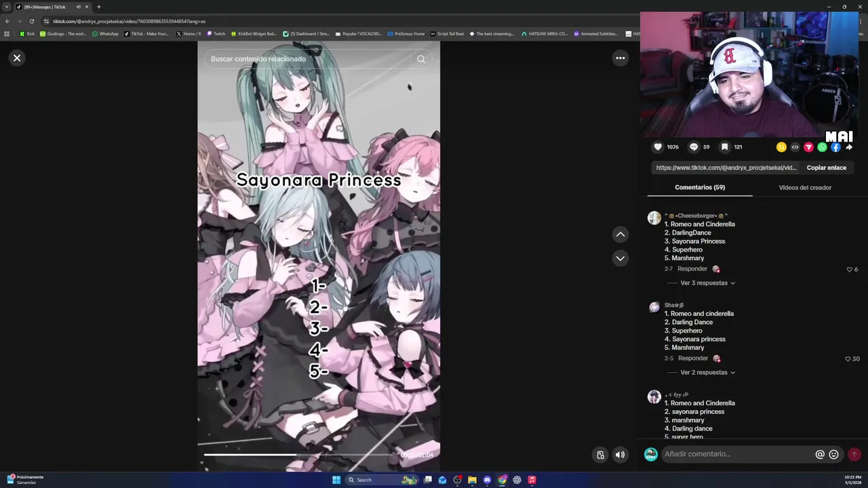
Task: Click the Buscar contenido relacionado search field
Action: 309,59
